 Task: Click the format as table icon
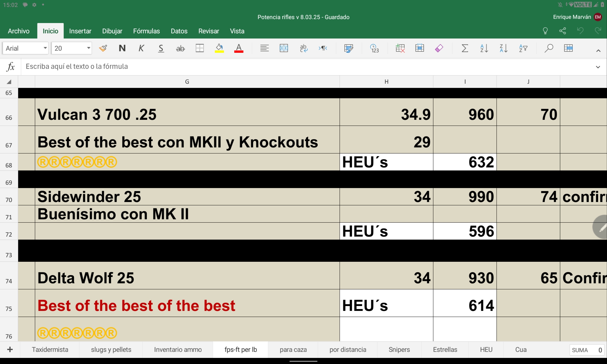[568, 48]
